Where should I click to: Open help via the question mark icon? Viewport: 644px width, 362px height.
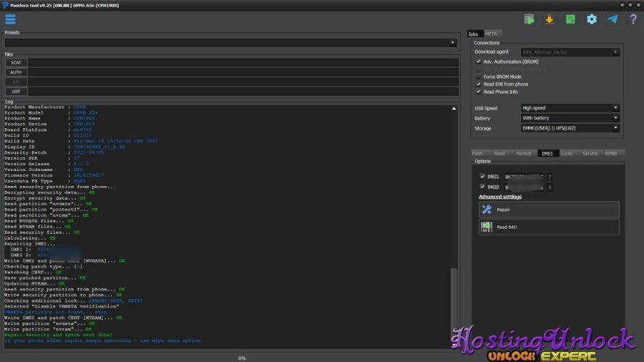(x=633, y=20)
